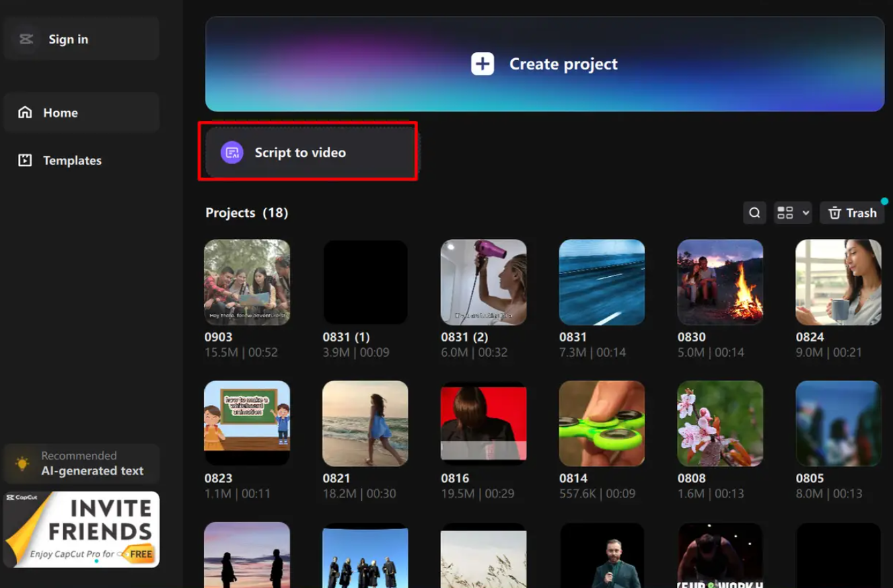Click the 0831 (1) project name
The width and height of the screenshot is (893, 588).
[x=346, y=337]
